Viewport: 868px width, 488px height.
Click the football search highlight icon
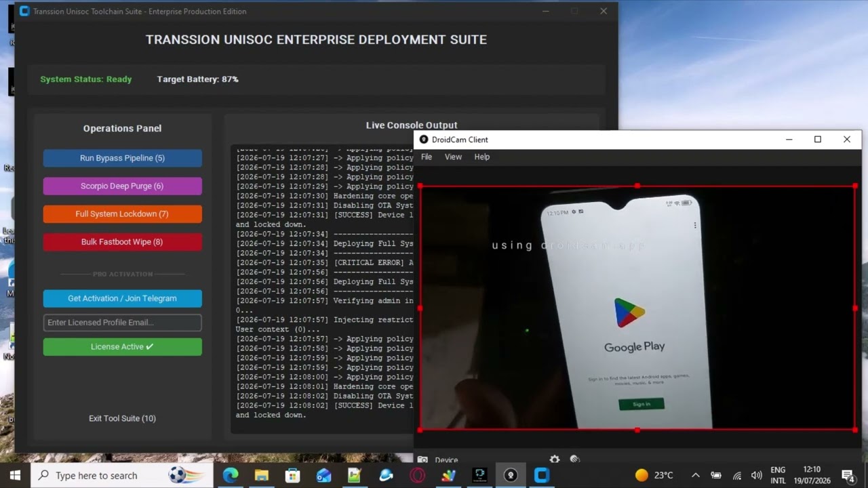[186, 475]
